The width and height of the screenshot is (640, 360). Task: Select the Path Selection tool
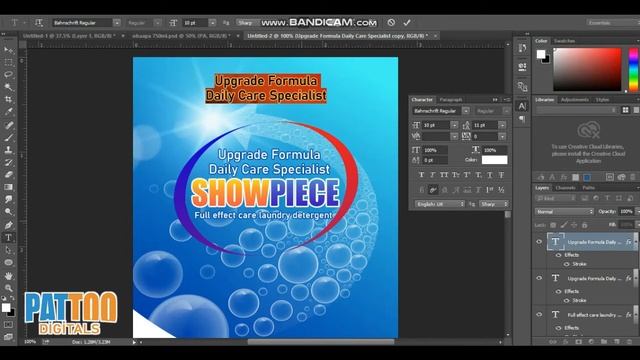click(x=8, y=250)
